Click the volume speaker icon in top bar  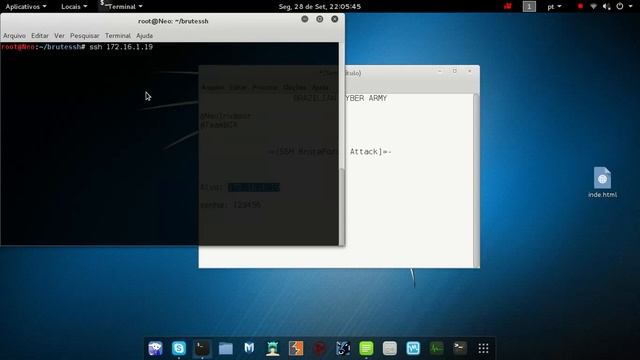(607, 7)
